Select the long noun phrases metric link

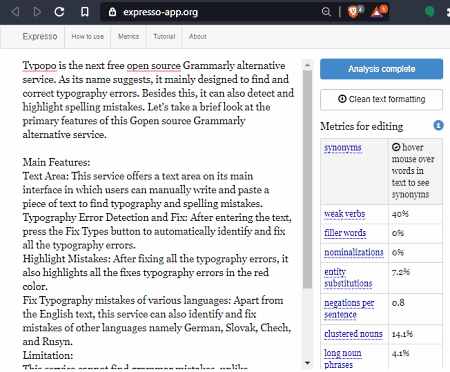343,359
